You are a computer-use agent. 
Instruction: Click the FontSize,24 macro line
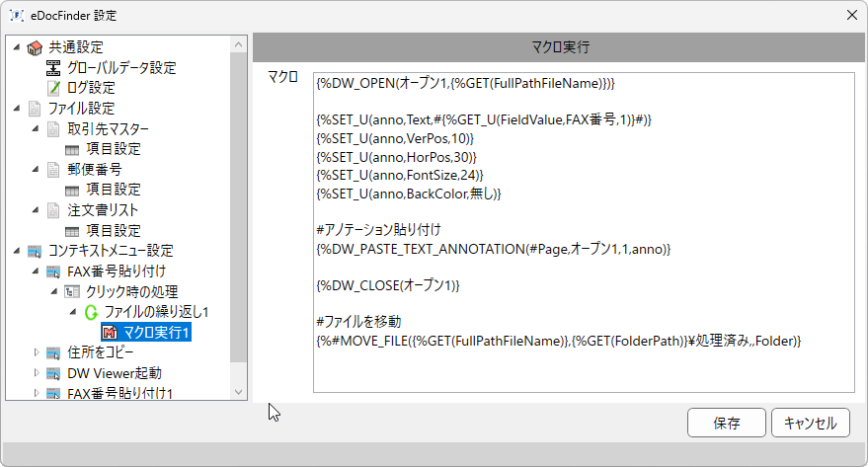(x=400, y=176)
